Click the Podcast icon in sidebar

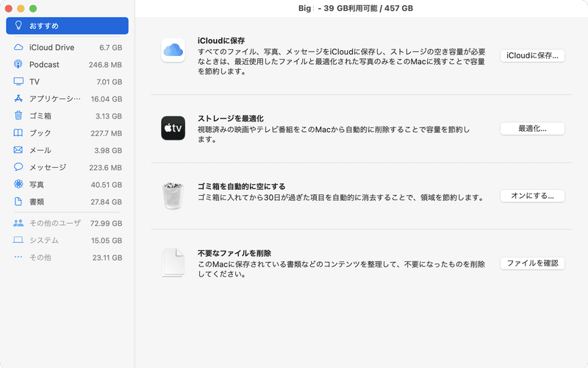click(x=18, y=64)
